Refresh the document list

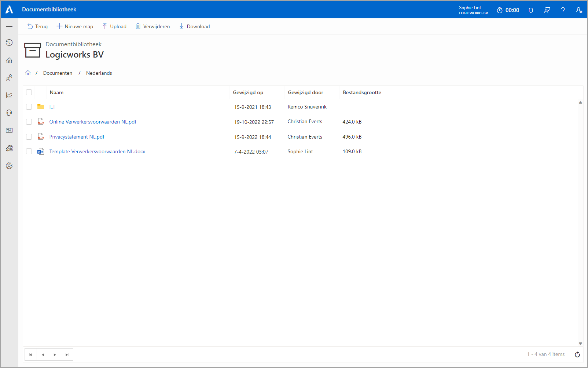(x=577, y=354)
